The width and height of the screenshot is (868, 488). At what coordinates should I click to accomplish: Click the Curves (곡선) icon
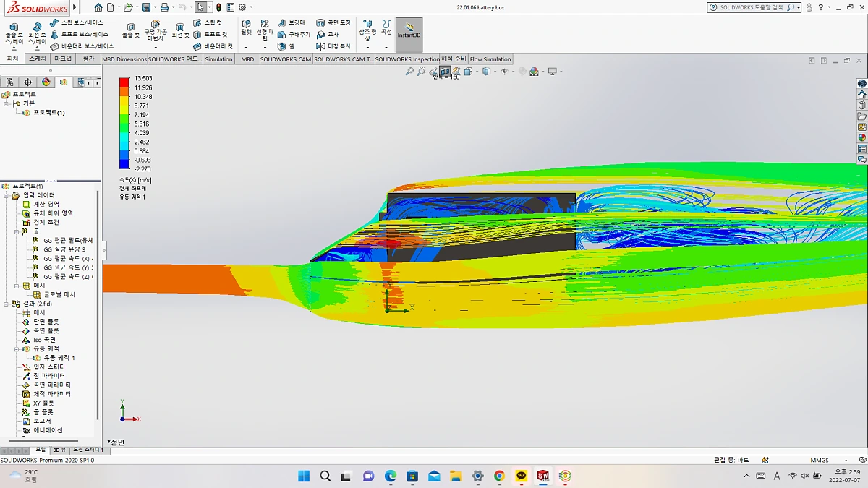tap(386, 24)
